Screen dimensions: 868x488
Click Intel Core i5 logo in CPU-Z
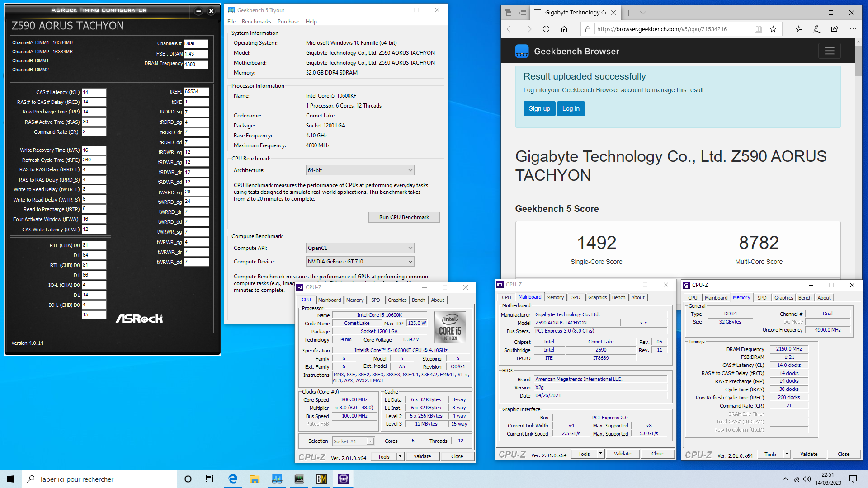450,327
